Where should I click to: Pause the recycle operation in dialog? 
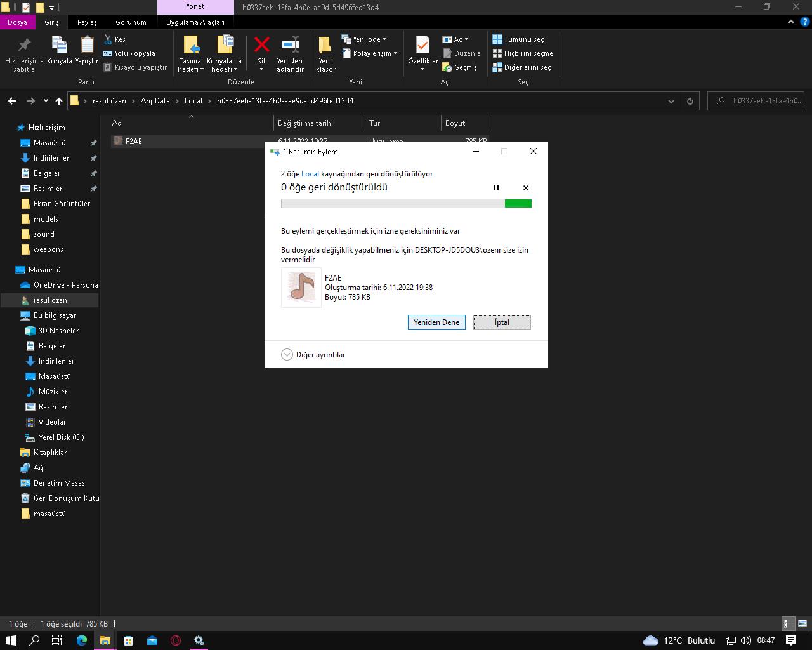tap(496, 188)
